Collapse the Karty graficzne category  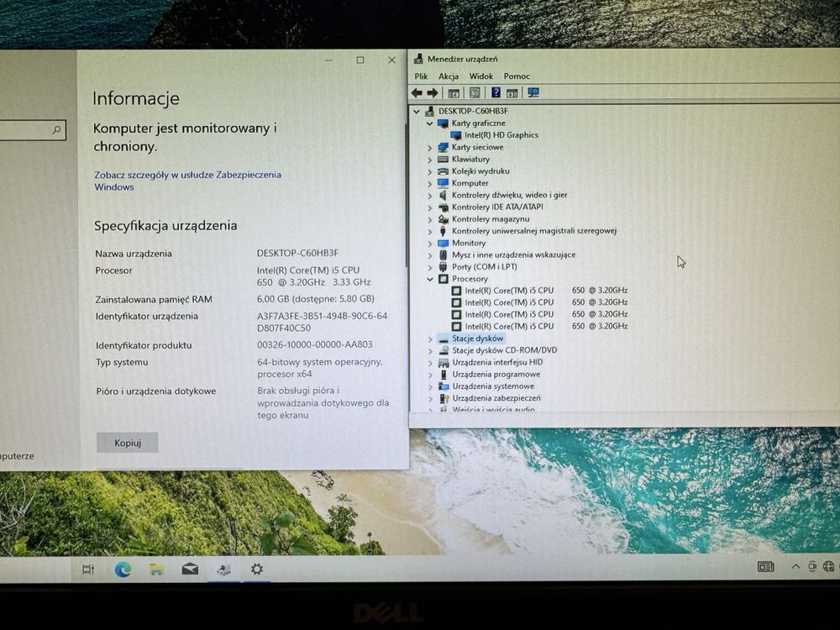[x=429, y=123]
